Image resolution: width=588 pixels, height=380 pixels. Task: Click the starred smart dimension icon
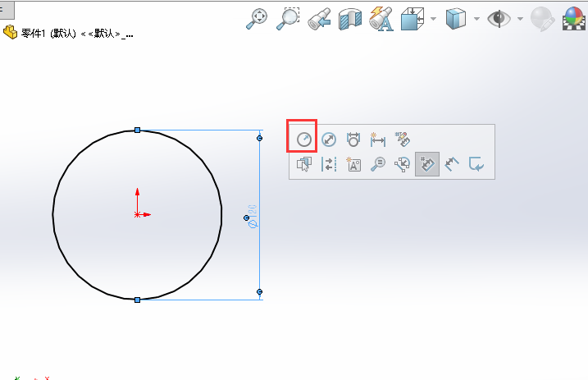pos(377,140)
